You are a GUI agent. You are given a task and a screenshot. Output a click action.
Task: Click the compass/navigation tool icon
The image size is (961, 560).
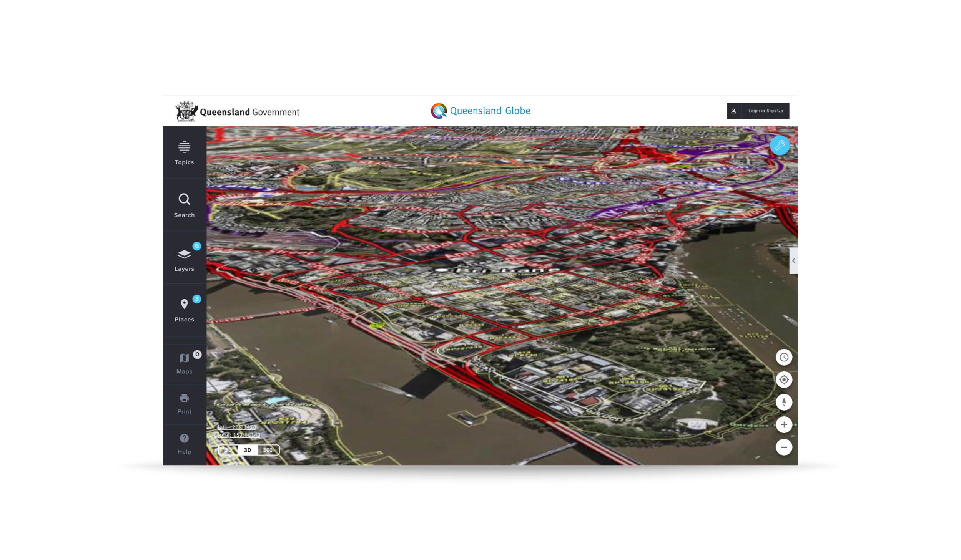tap(784, 402)
